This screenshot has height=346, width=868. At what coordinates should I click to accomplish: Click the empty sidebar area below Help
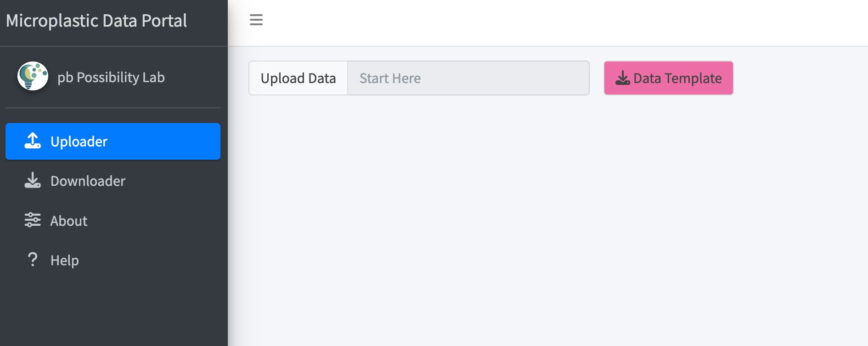113,312
